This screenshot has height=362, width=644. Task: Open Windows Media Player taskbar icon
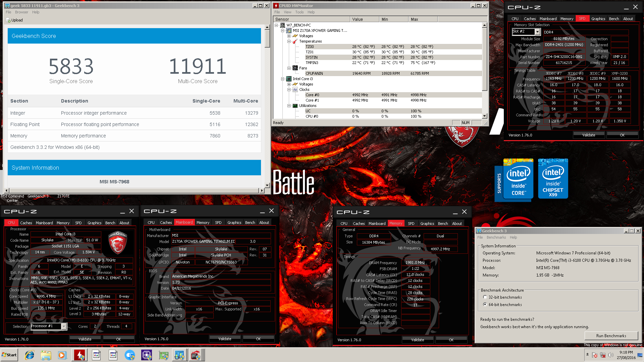[x=62, y=355]
